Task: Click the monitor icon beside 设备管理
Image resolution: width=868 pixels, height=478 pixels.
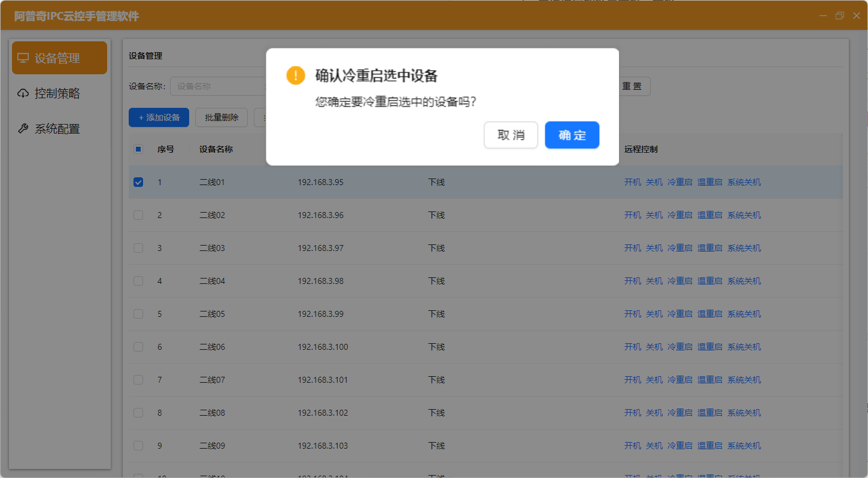Action: 23,57
